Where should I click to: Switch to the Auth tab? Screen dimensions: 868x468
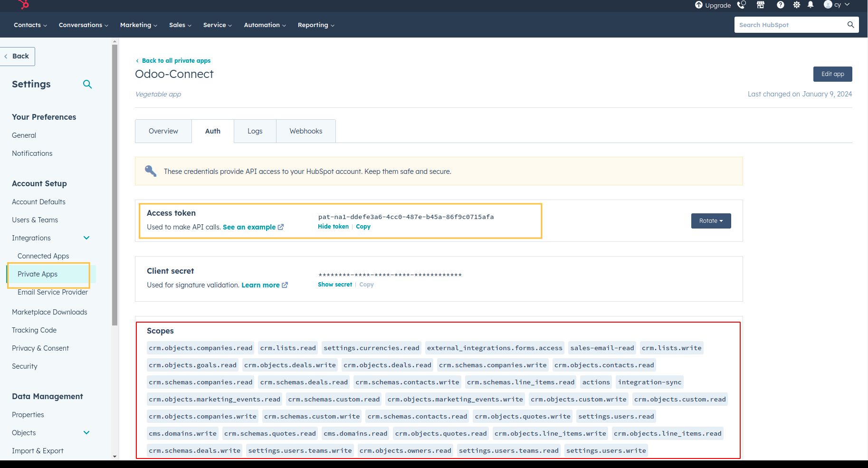pos(213,131)
